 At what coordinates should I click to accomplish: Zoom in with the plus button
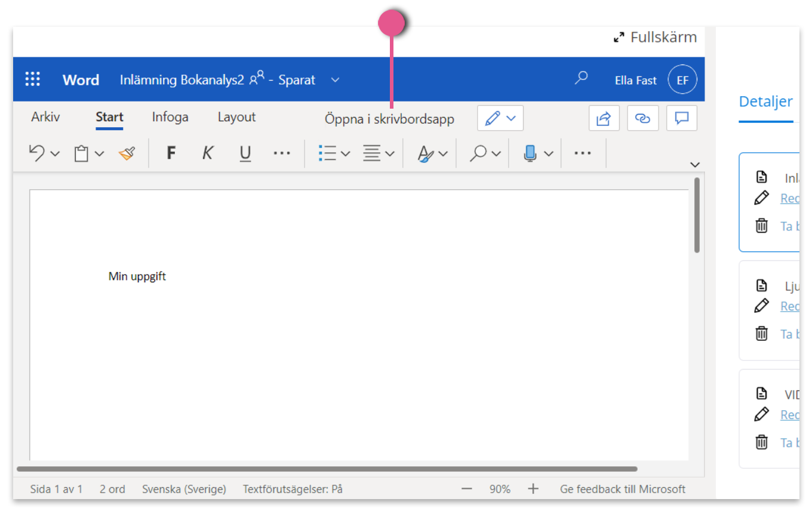[x=533, y=489]
